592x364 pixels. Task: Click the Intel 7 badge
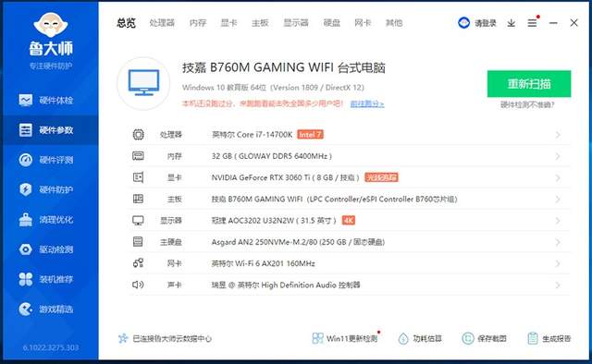311,134
